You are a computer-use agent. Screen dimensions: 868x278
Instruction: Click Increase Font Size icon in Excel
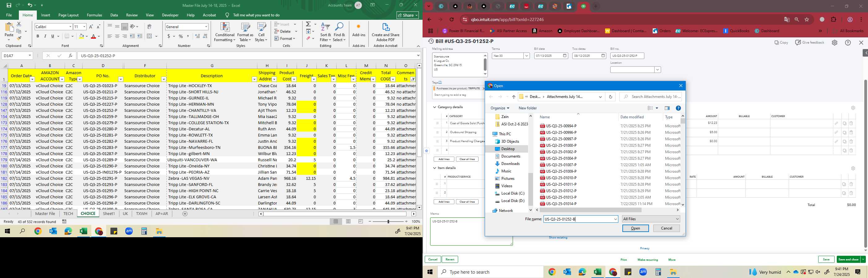[91, 27]
